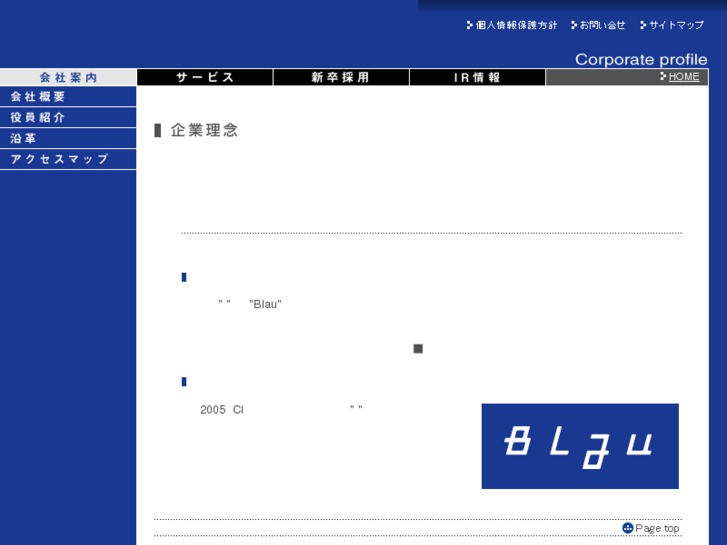The height and width of the screenshot is (545, 727).
Task: Open the サイトマップ link
Action: 676,25
